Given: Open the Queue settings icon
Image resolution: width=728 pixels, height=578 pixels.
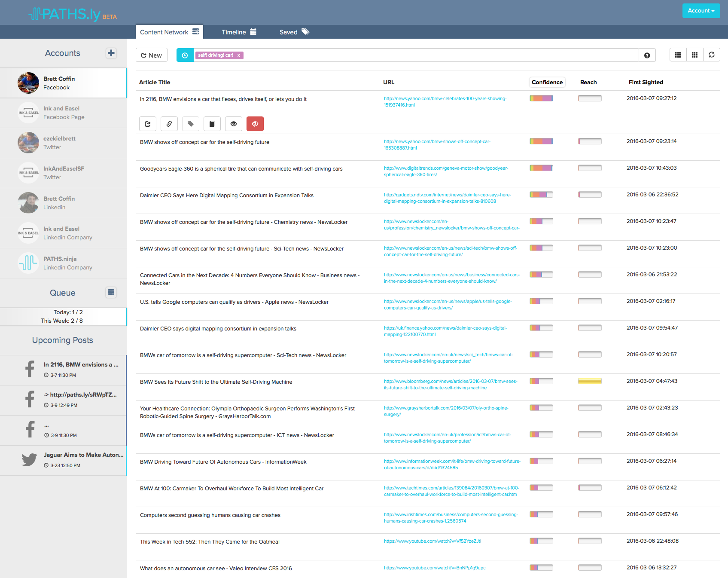Looking at the screenshot, I should [x=111, y=292].
